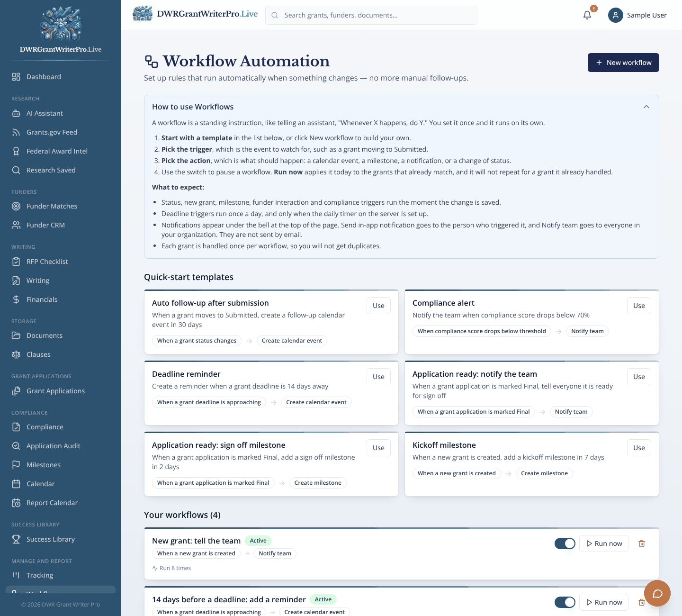682x616 pixels.
Task: Click the Federal Award Intel ribbon icon
Action: click(16, 151)
